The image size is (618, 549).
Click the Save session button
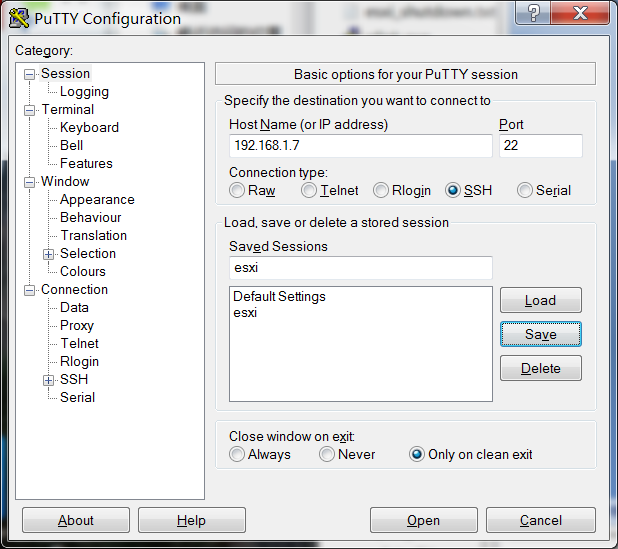(x=540, y=334)
